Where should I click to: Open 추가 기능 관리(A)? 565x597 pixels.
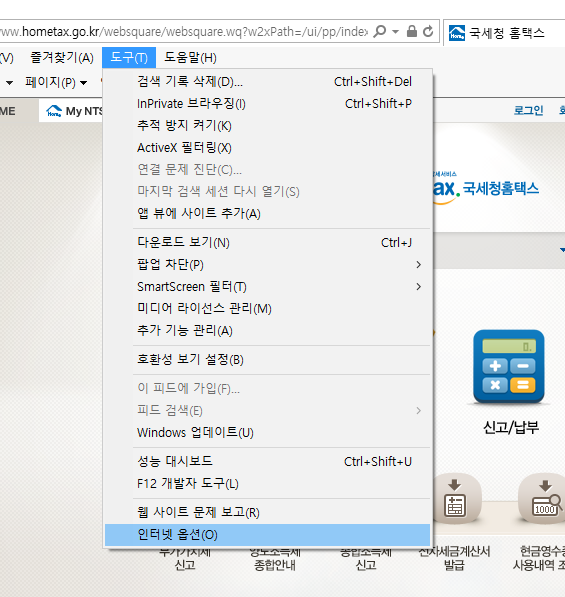coord(268,330)
